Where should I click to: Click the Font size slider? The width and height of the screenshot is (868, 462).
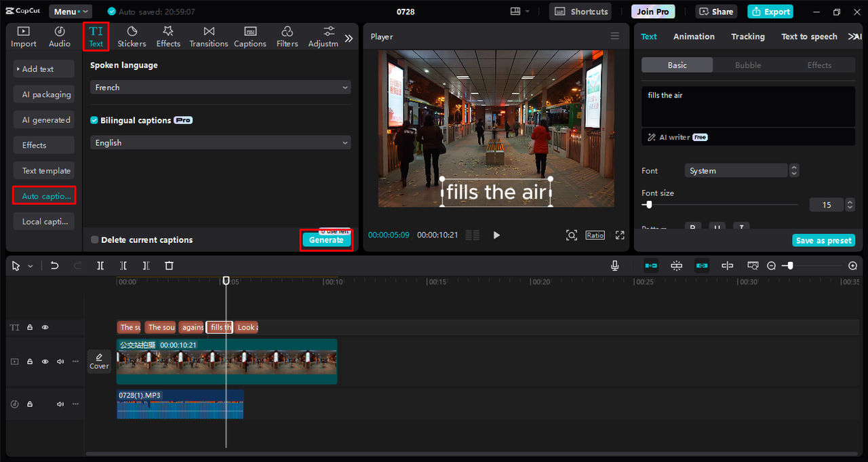[719, 204]
